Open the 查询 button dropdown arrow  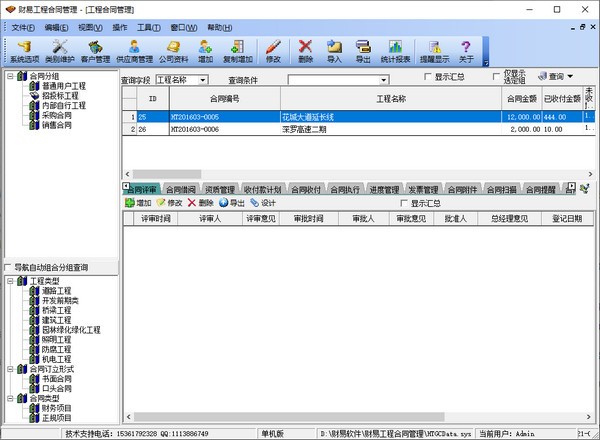pyautogui.click(x=570, y=77)
